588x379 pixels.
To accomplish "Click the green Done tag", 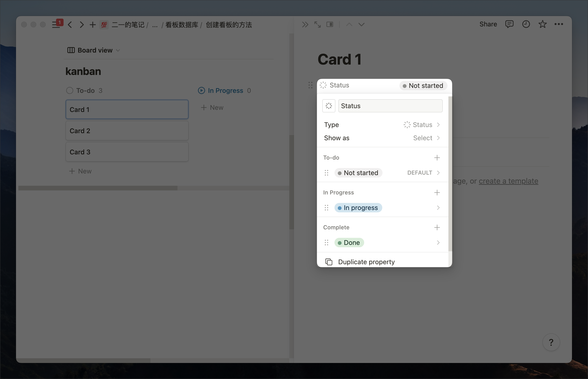I will point(349,243).
